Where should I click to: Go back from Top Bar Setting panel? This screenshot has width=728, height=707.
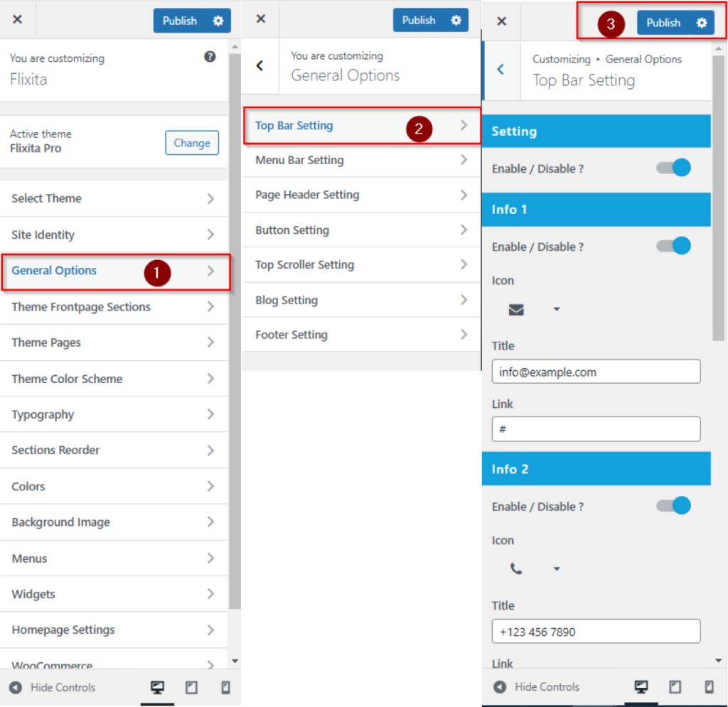coord(500,70)
